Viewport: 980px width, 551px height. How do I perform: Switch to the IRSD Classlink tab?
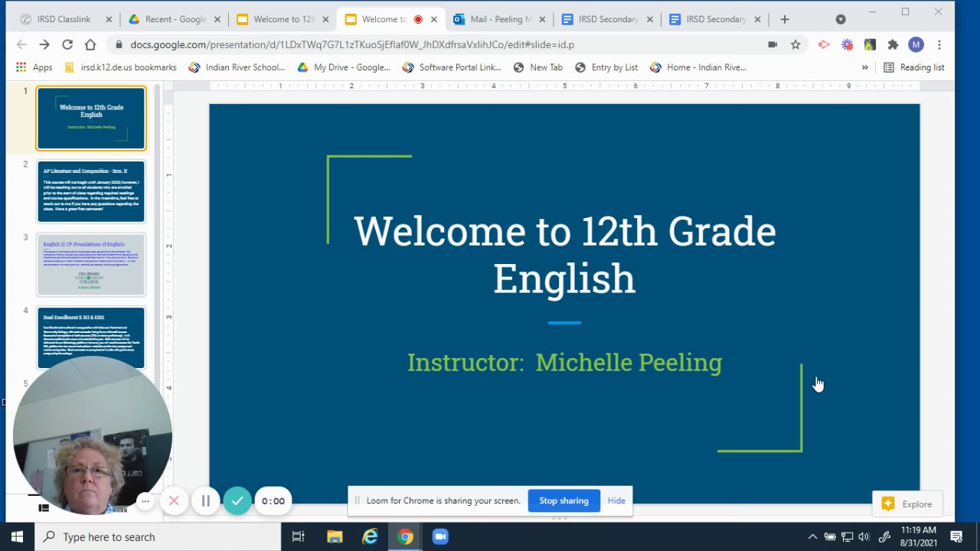coord(60,19)
